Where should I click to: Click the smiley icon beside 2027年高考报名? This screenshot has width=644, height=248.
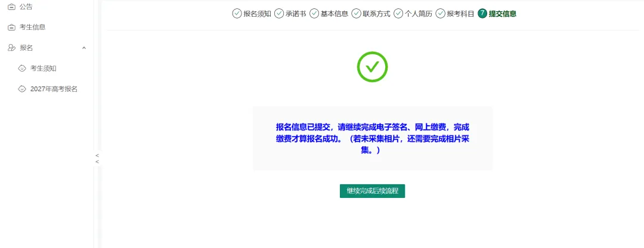(x=22, y=89)
